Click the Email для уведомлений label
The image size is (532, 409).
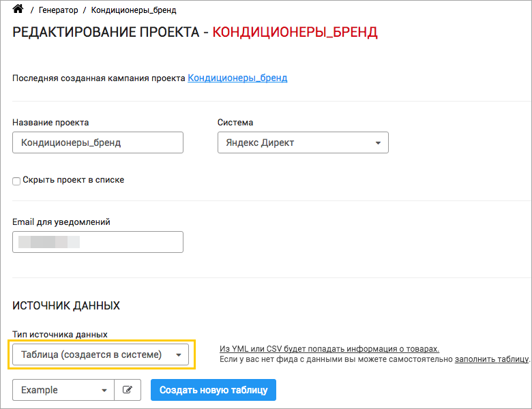(61, 222)
